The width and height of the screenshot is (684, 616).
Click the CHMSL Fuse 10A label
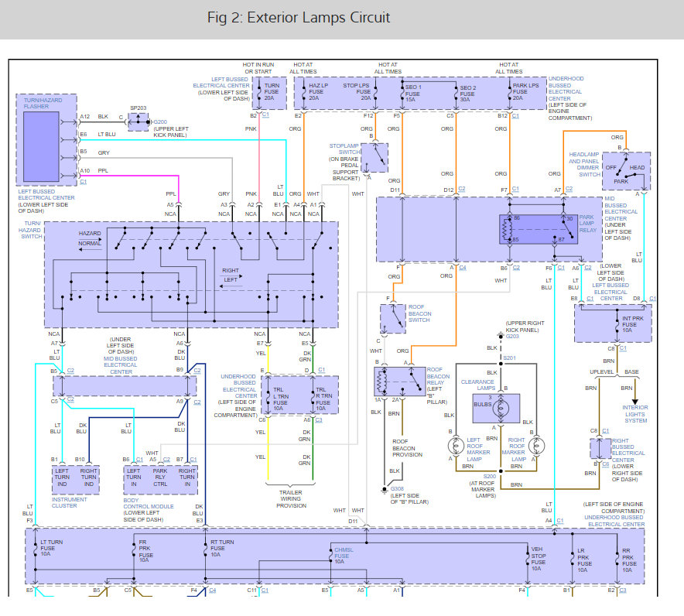tap(344, 556)
